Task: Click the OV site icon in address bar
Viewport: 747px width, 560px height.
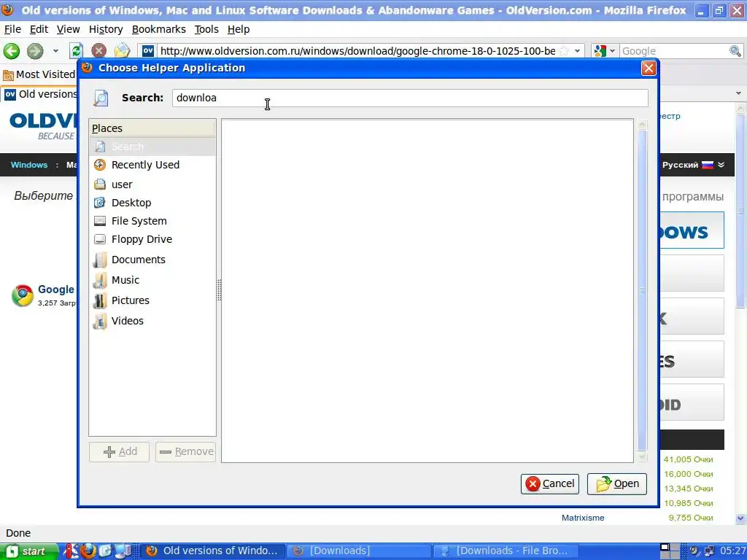Action: click(147, 51)
